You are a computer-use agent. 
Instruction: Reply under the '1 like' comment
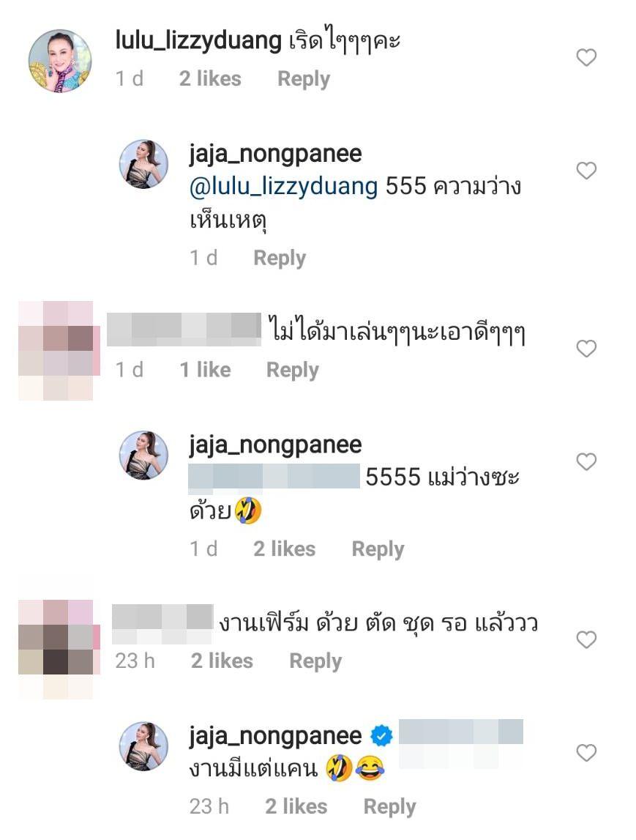tap(292, 370)
